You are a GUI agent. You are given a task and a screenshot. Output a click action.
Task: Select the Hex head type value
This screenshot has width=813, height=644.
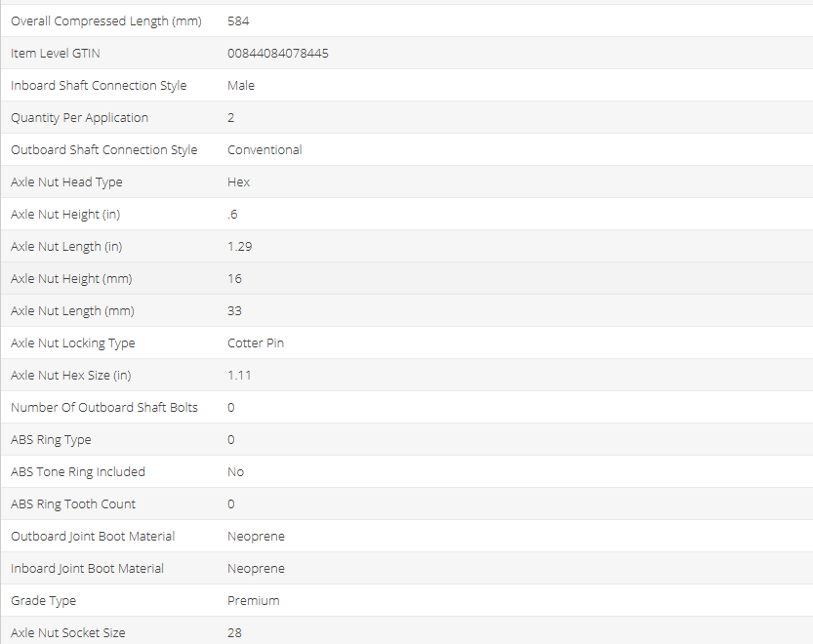(x=238, y=182)
